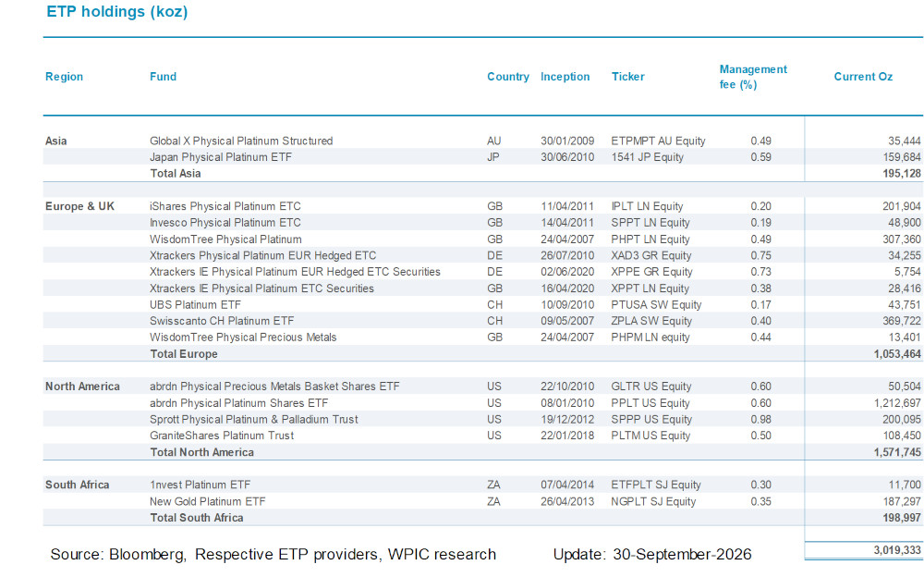The height and width of the screenshot is (577, 924).
Task: Select the Management fee (%) header
Action: 753,77
